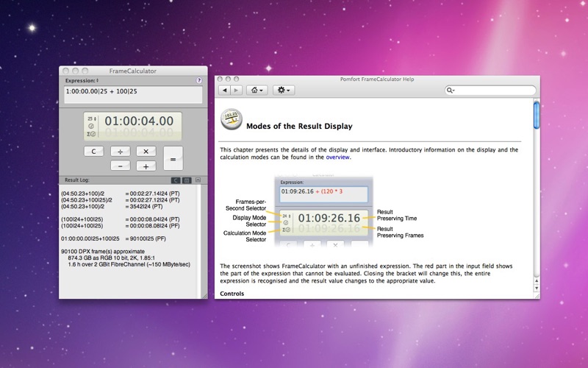The image size is (588, 368).
Task: Toggle the display mode selector clock icon
Action: pos(90,126)
